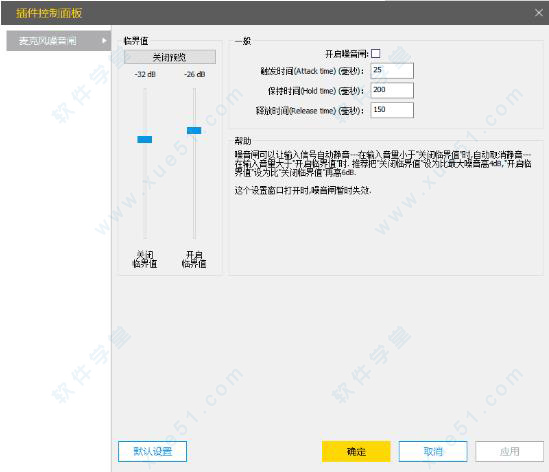Click the 开启临界值 label under the right slider
Screen dimensions: 549x472
pos(194,259)
